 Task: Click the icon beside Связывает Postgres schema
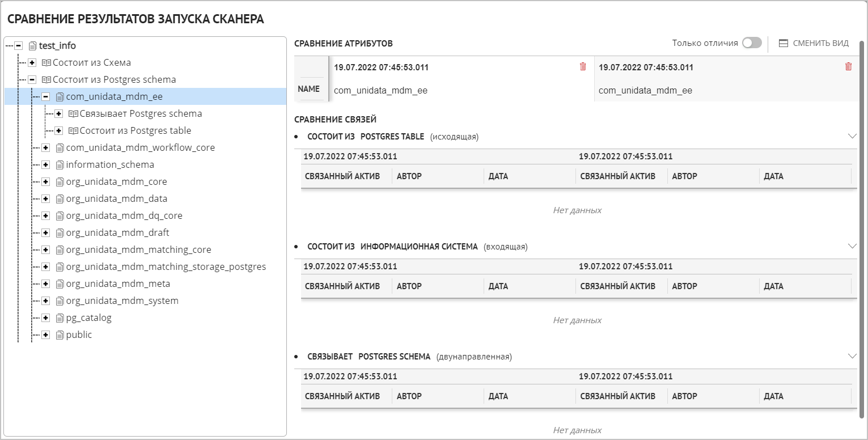pos(73,113)
